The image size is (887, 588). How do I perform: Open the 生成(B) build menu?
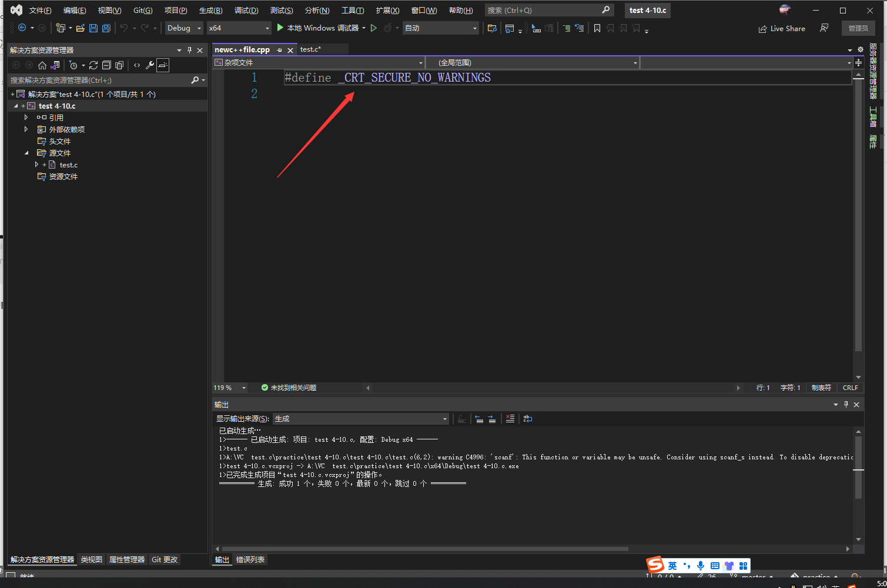[x=210, y=11]
